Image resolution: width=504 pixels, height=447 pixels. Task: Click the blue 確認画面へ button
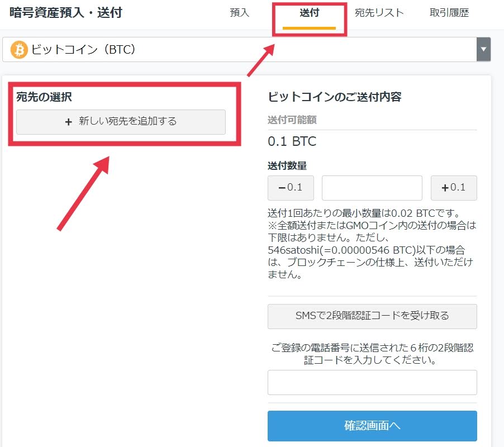pos(372,426)
